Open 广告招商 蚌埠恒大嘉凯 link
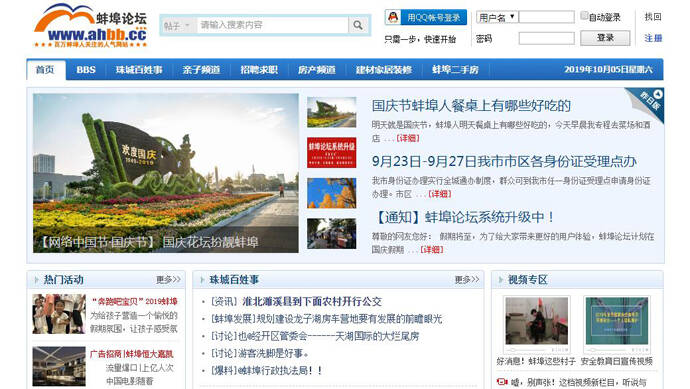This screenshot has height=389, width=690. [132, 354]
